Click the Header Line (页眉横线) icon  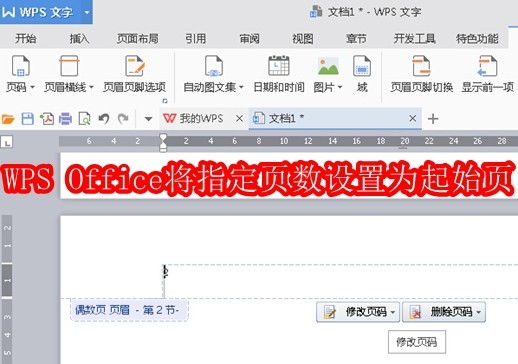(69, 66)
